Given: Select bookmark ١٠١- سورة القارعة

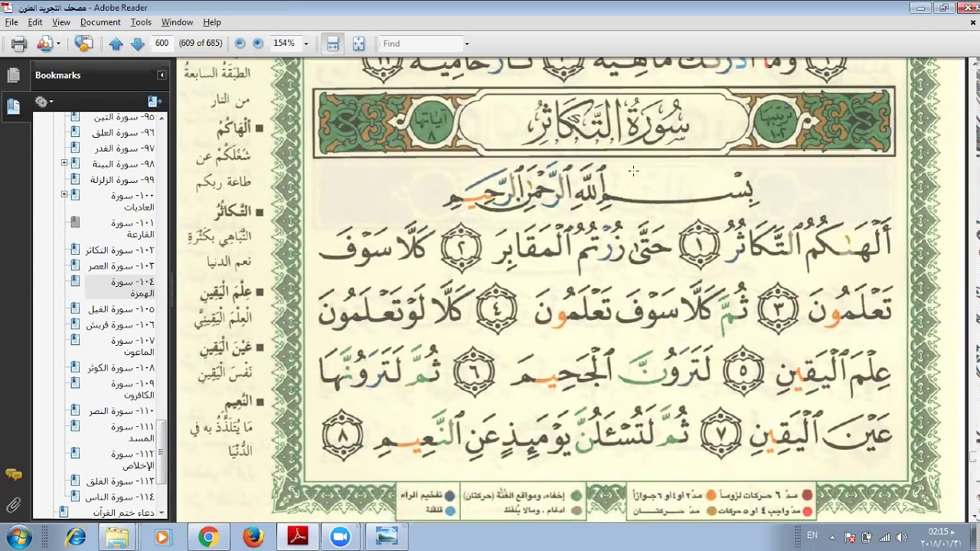Looking at the screenshot, I should click(x=132, y=228).
